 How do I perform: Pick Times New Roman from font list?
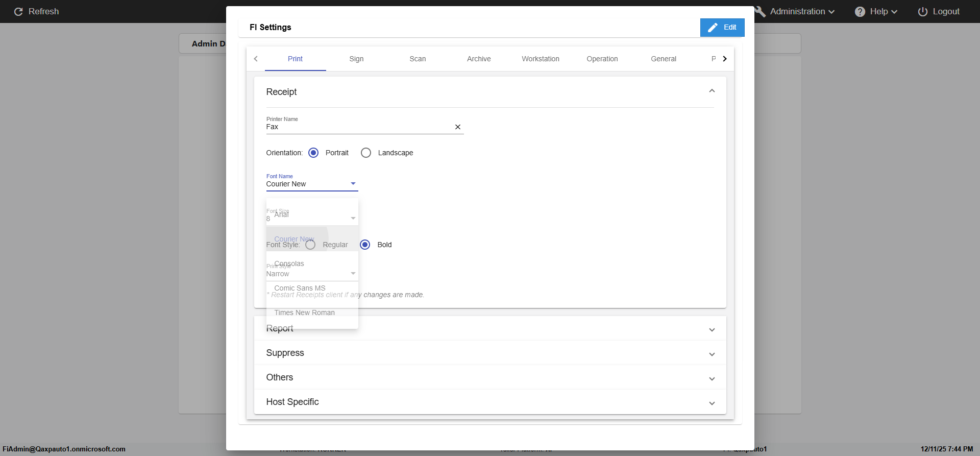(305, 313)
